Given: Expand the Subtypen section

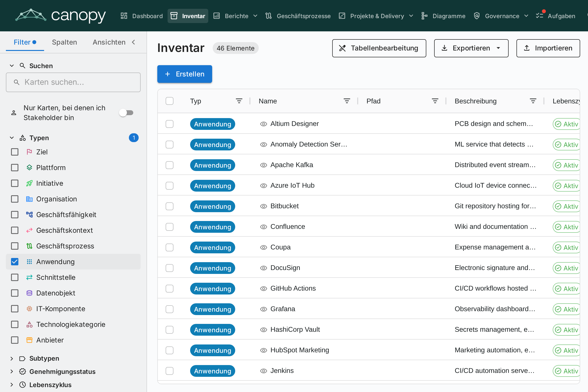Looking at the screenshot, I should coord(12,358).
